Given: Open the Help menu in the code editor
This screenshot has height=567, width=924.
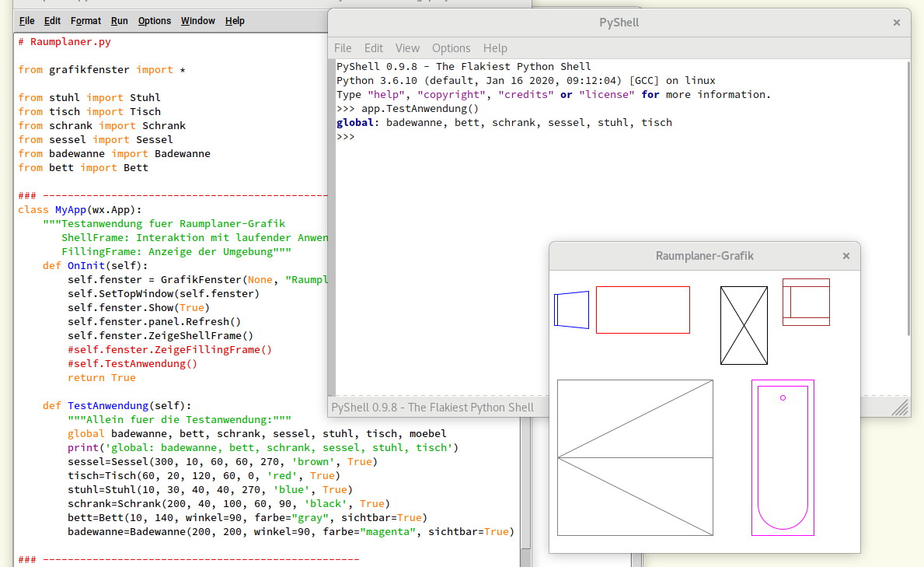Looking at the screenshot, I should 235,21.
